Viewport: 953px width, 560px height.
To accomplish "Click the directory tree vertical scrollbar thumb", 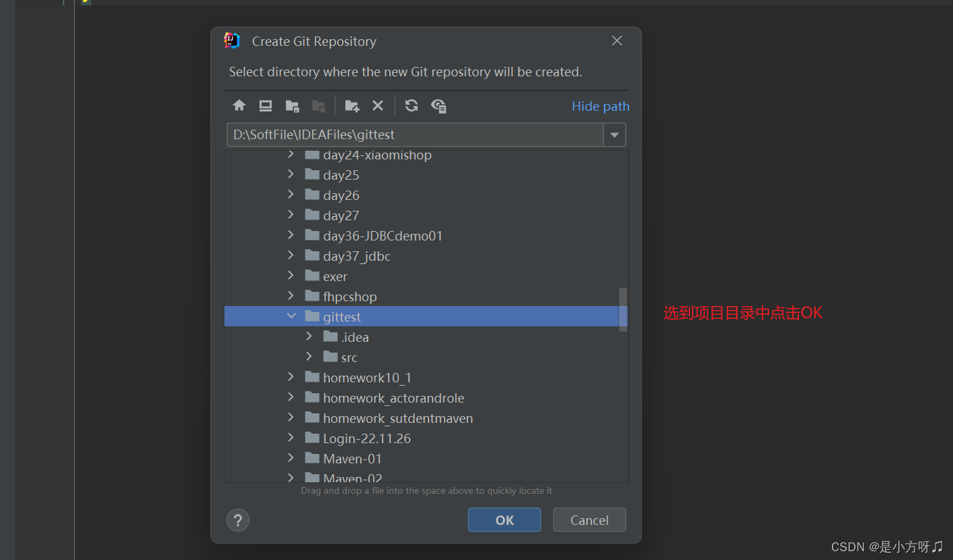I will point(623,309).
